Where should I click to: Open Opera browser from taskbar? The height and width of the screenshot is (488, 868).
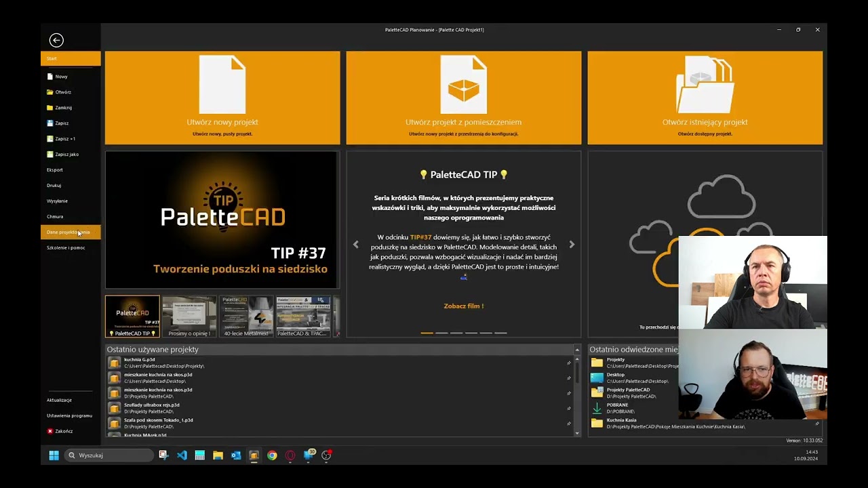[x=290, y=455]
